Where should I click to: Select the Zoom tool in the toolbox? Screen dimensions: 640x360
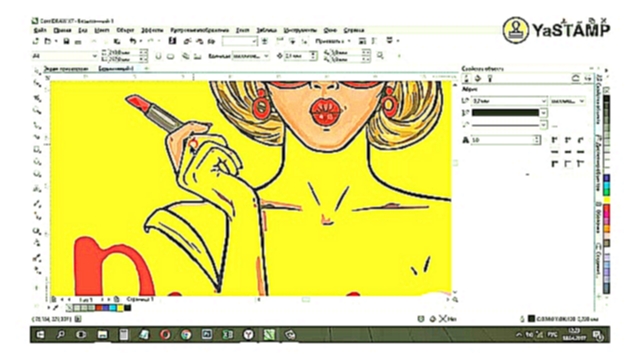point(37,110)
